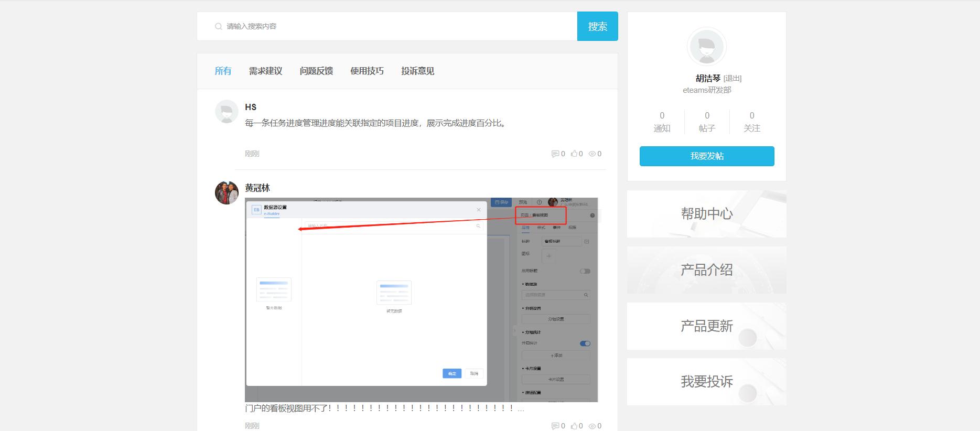This screenshot has width=980, height=431.
Task: Open 帖子 posts count
Action: coord(707,122)
